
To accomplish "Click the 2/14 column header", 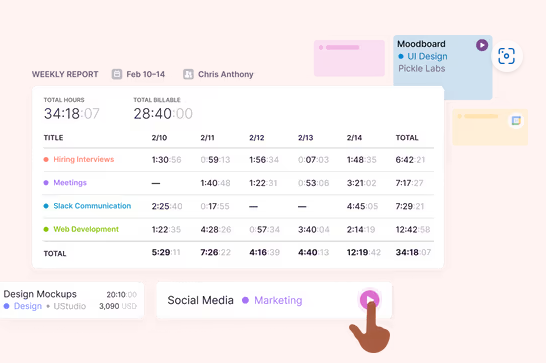I will pos(354,138).
